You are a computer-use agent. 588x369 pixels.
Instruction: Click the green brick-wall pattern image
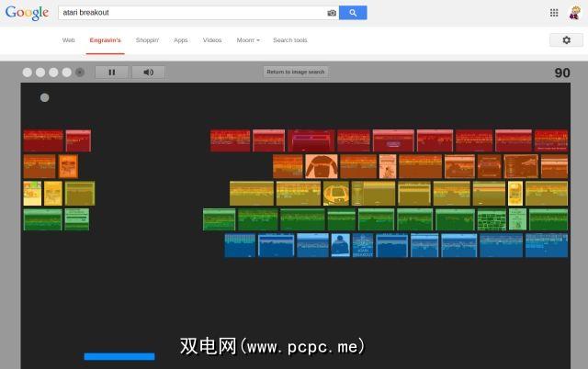coord(492,219)
